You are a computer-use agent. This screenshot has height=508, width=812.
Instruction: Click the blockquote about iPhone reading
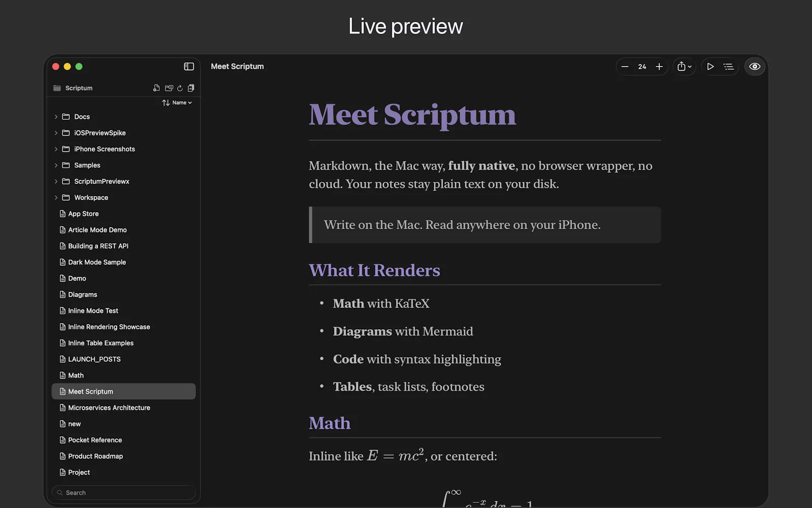tap(485, 225)
